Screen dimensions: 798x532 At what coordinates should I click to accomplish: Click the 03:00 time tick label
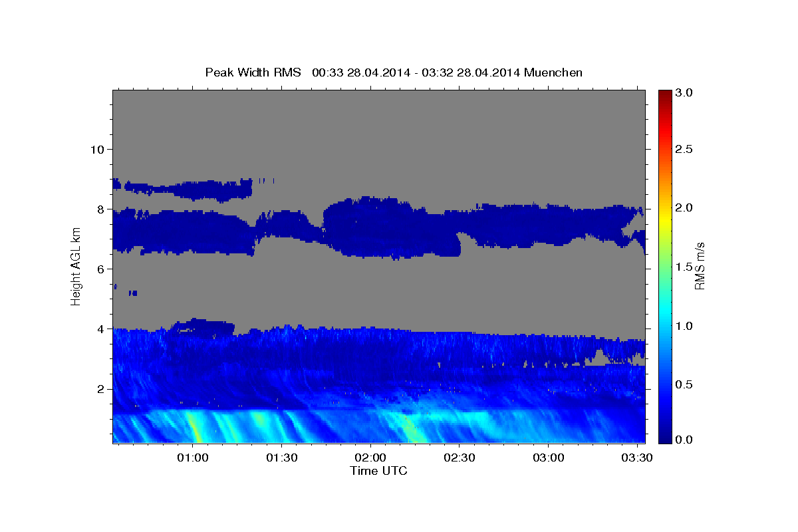(549, 459)
